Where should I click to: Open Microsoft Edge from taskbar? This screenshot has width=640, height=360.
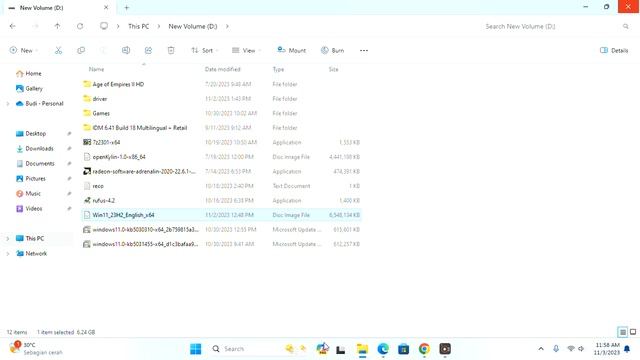383,349
